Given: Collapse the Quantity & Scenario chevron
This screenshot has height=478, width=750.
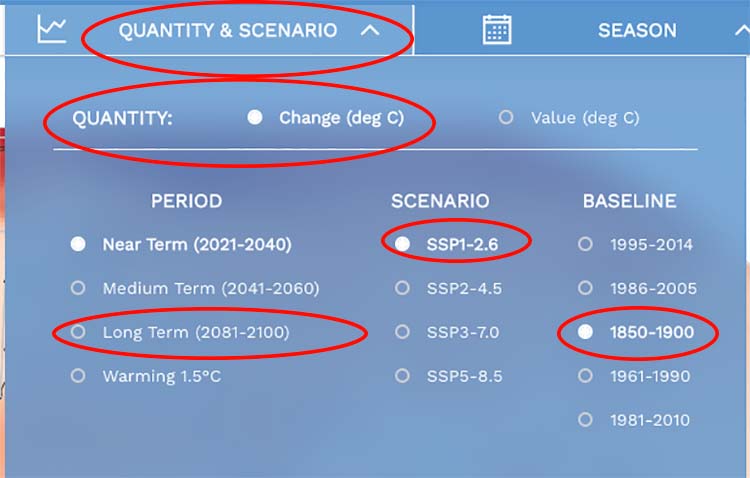Looking at the screenshot, I should point(370,30).
